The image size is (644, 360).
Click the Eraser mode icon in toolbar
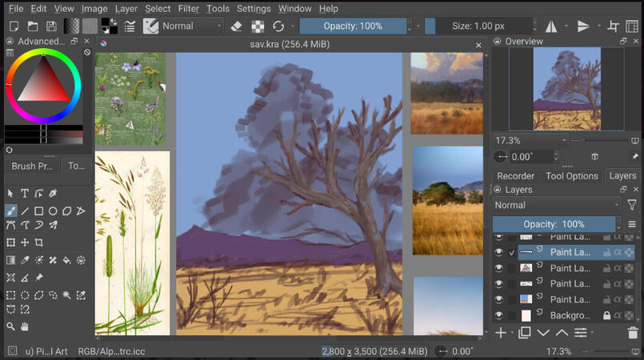tap(236, 26)
